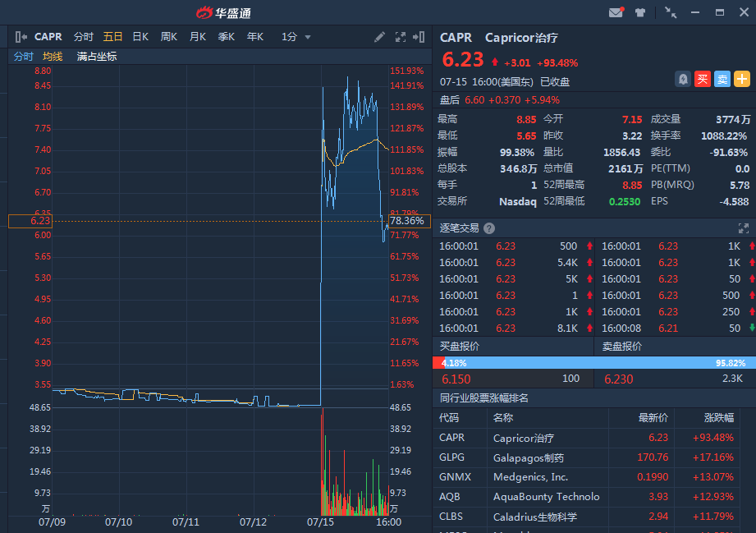The width and height of the screenshot is (756, 533).
Task: Open the skin theme shirt icon
Action: click(640, 12)
